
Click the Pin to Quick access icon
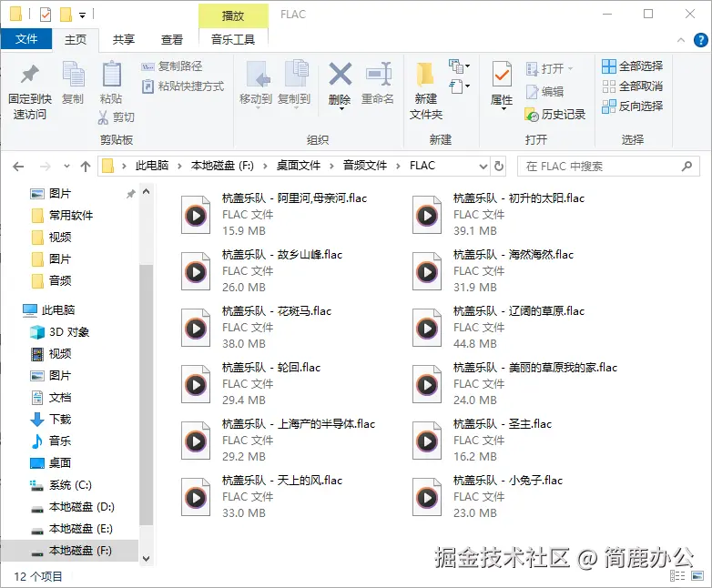(x=30, y=74)
